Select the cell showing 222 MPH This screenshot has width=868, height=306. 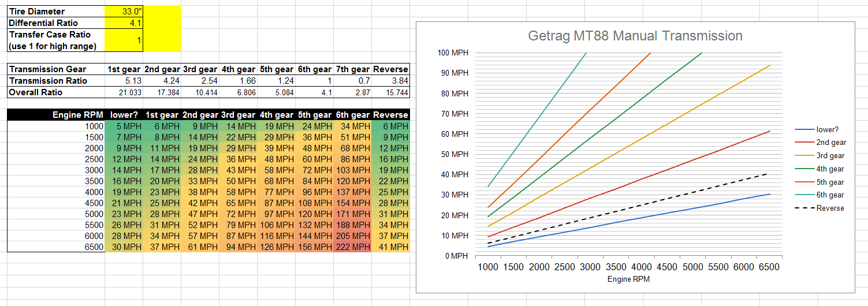352,247
